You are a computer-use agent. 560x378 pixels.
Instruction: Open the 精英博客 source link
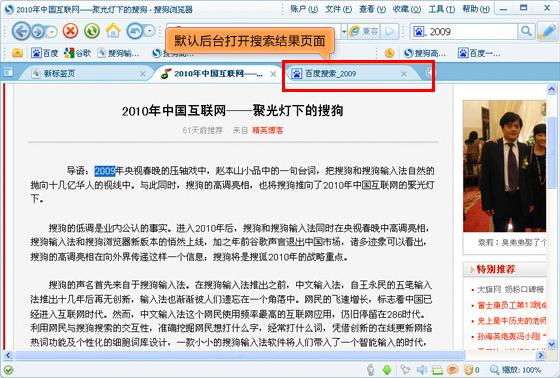pyautogui.click(x=268, y=130)
